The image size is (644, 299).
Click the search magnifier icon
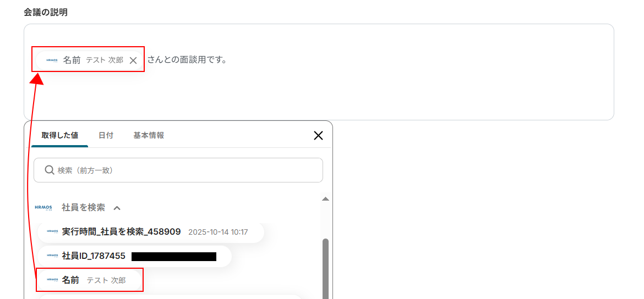click(x=50, y=170)
